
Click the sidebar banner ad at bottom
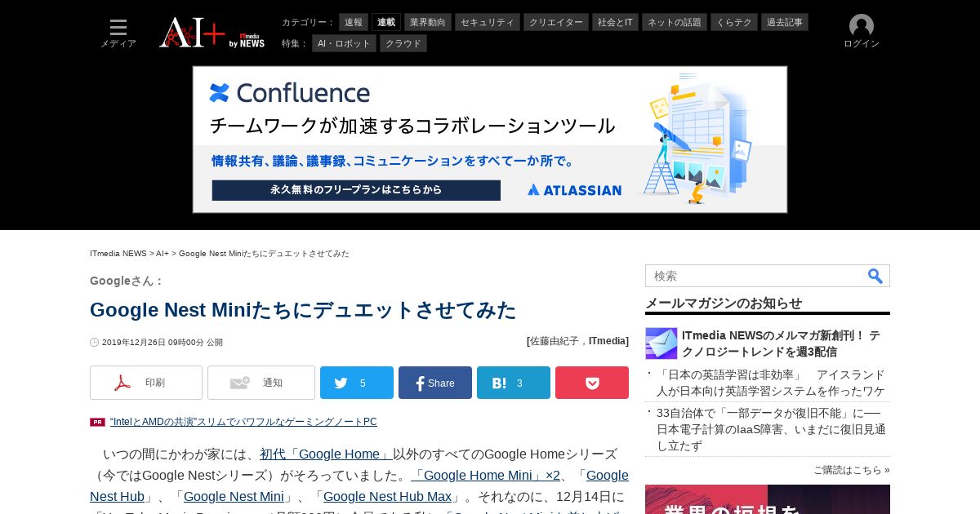tap(768, 499)
